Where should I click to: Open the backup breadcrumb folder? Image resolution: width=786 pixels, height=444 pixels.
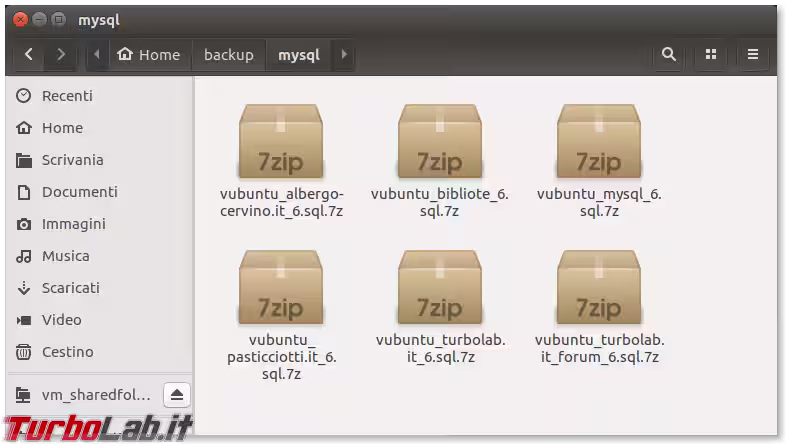(x=229, y=54)
